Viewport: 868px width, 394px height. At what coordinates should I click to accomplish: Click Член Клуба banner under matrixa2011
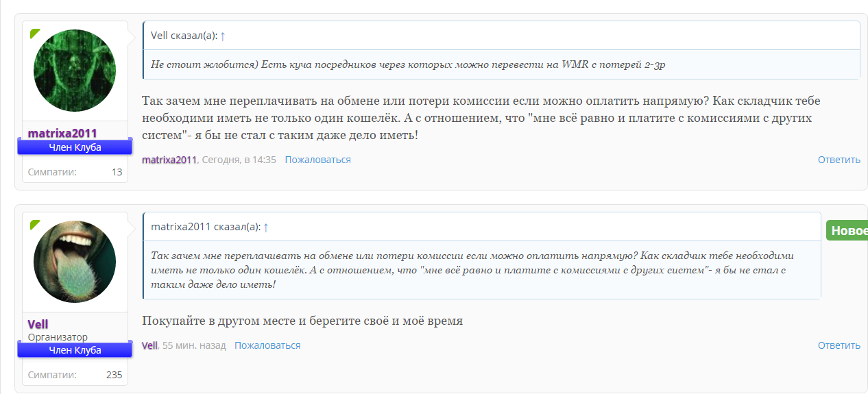coord(75,147)
